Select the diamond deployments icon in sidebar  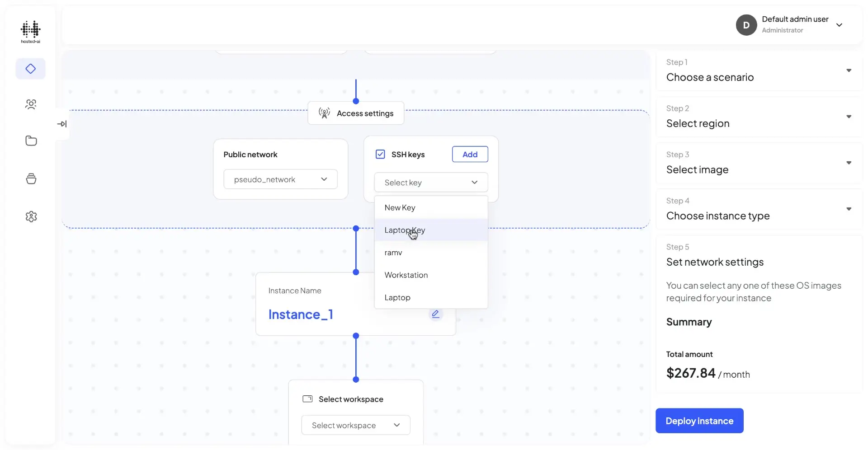point(30,69)
